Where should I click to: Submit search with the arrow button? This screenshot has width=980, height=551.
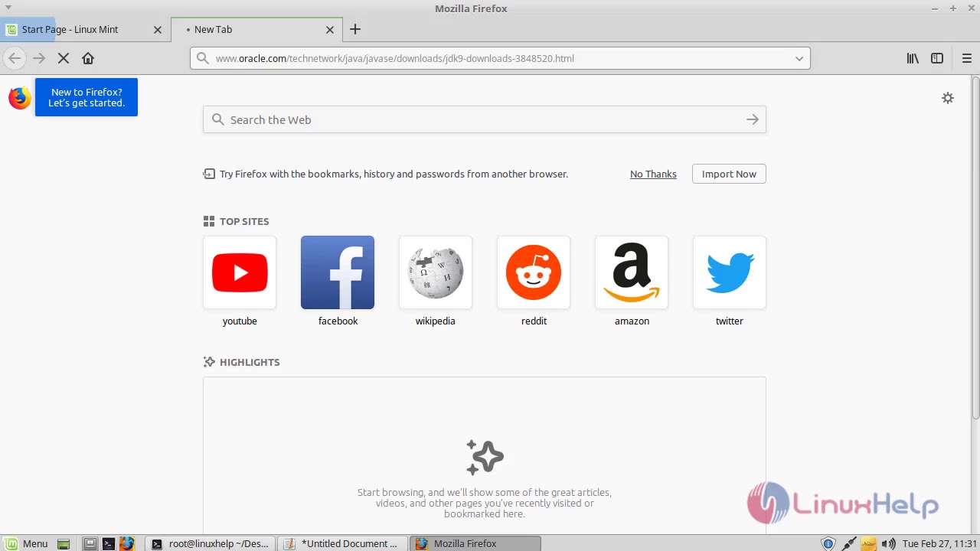point(753,119)
